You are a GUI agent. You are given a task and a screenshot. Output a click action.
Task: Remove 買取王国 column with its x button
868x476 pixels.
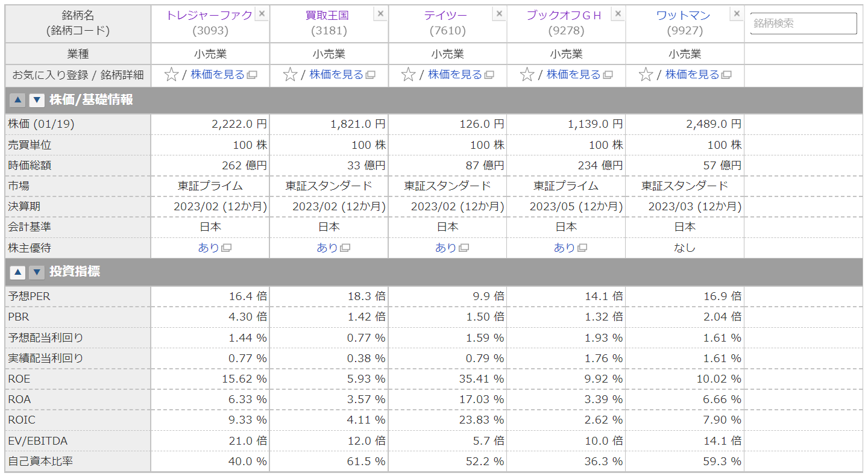click(x=380, y=14)
